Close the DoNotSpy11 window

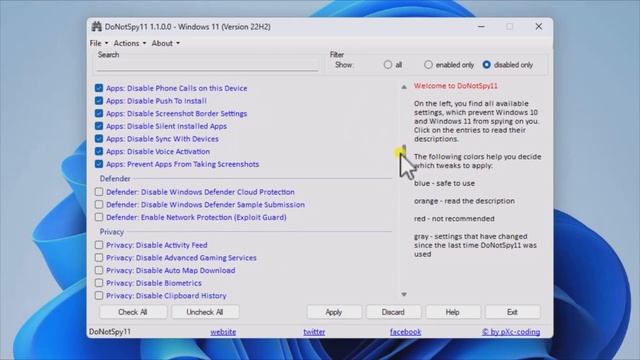[x=539, y=27]
